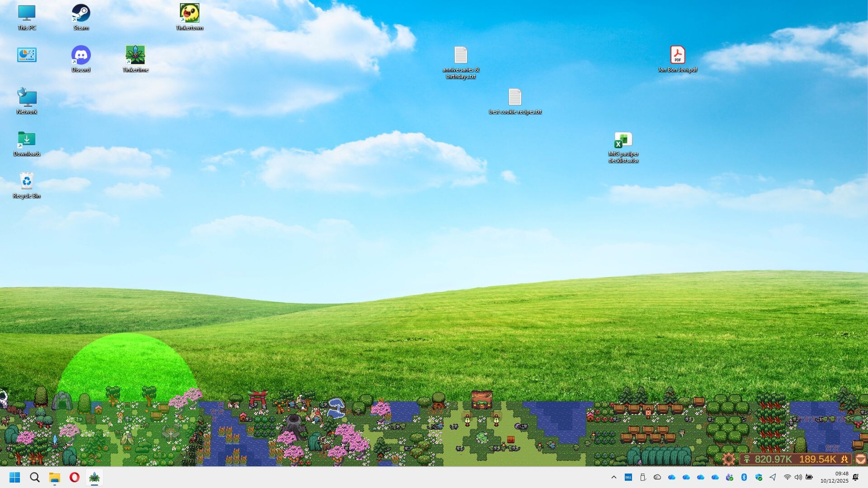Launch the Tinkertown game
The image size is (868, 488).
pyautogui.click(x=189, y=14)
